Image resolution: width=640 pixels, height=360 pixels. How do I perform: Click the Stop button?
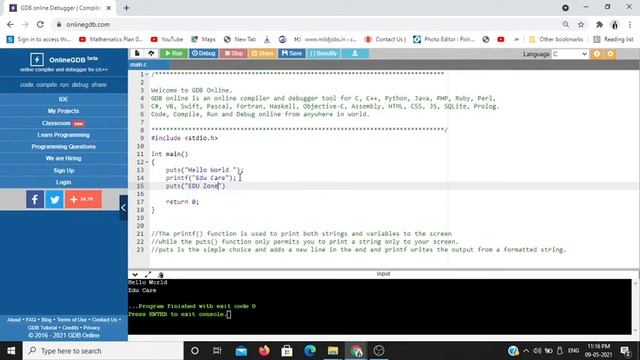tap(234, 53)
